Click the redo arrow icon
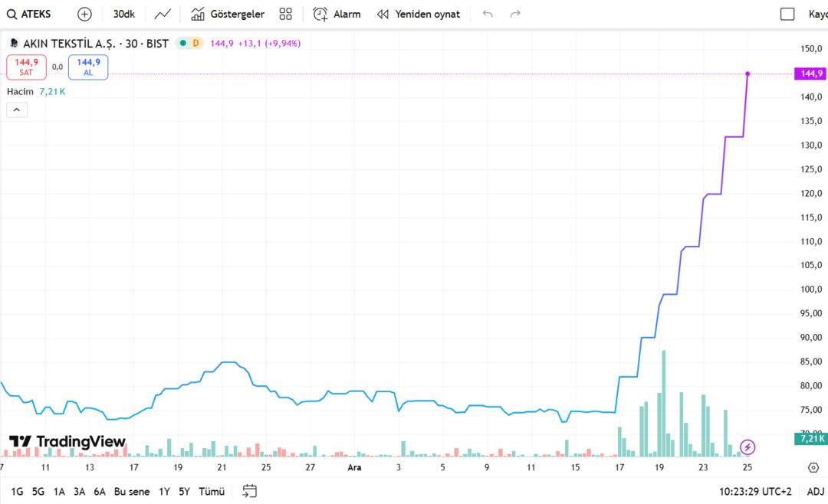This screenshot has height=504, width=828. click(515, 14)
